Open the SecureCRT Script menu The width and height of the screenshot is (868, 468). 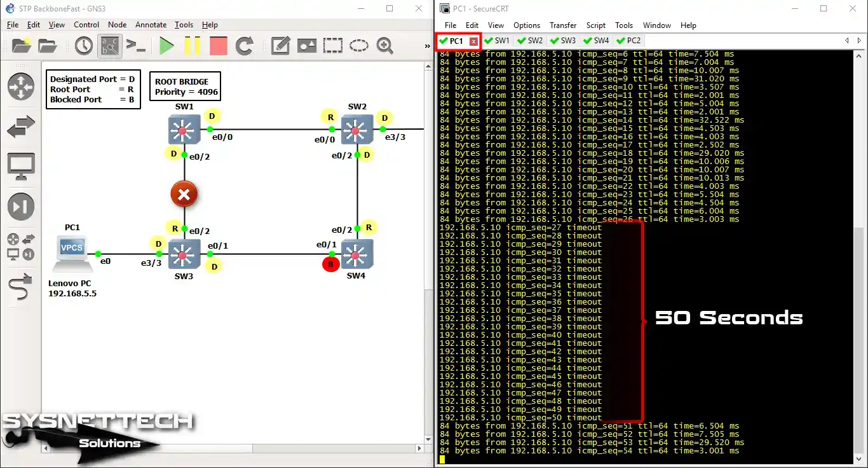tap(596, 25)
